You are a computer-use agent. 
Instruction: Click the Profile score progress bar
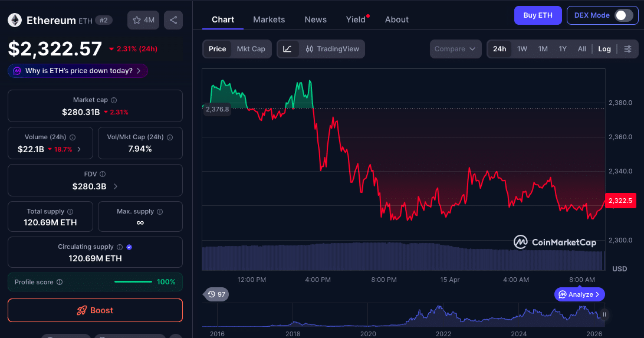click(x=133, y=282)
